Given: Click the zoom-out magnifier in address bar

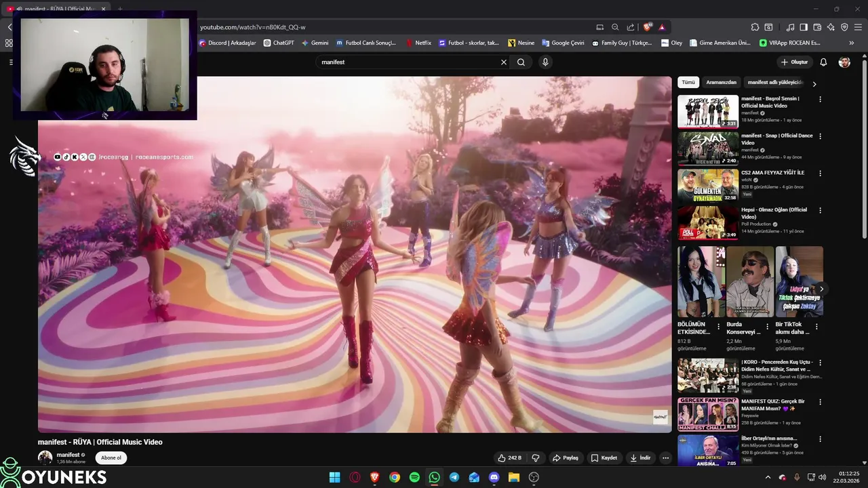Looking at the screenshot, I should click(x=615, y=27).
